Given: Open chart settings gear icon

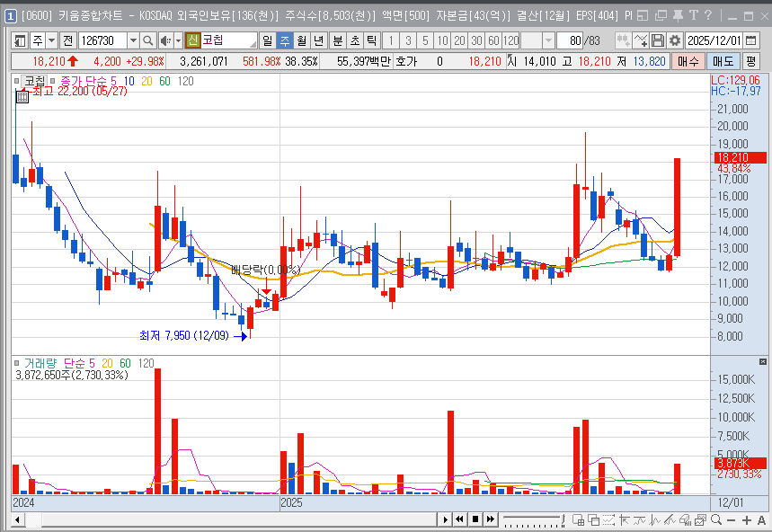Looking at the screenshot, I should [x=675, y=40].
